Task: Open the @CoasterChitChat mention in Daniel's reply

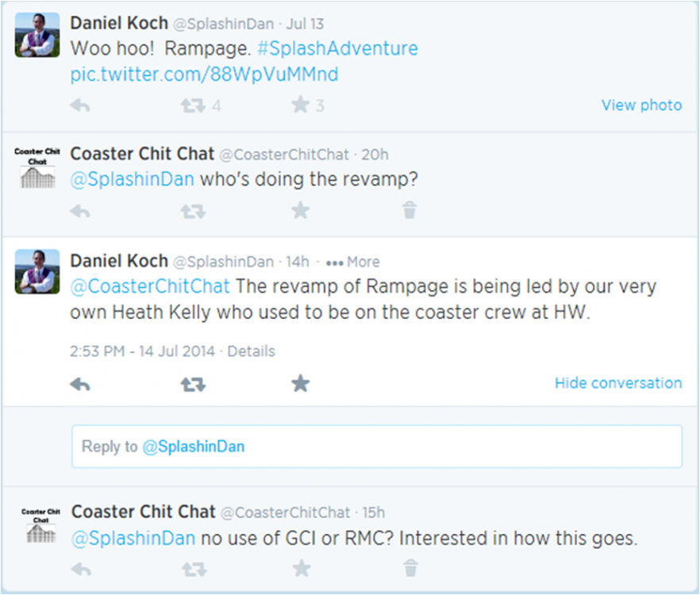Action: click(x=150, y=286)
